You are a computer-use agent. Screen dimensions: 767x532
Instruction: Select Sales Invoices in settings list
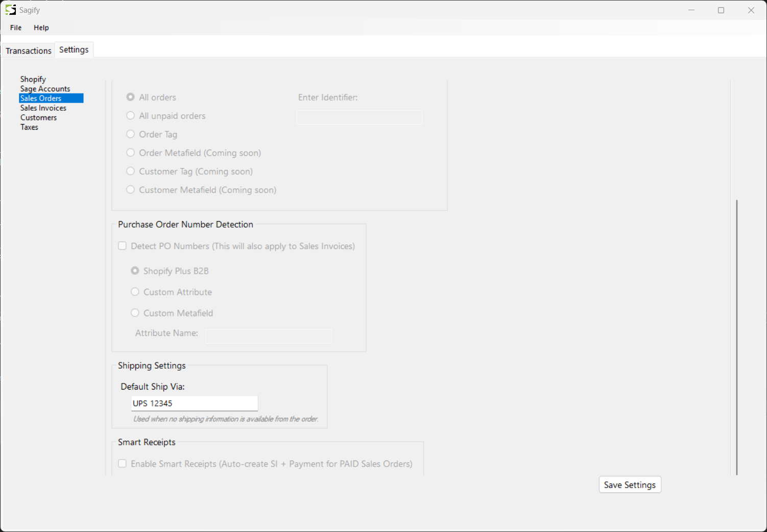(x=43, y=108)
